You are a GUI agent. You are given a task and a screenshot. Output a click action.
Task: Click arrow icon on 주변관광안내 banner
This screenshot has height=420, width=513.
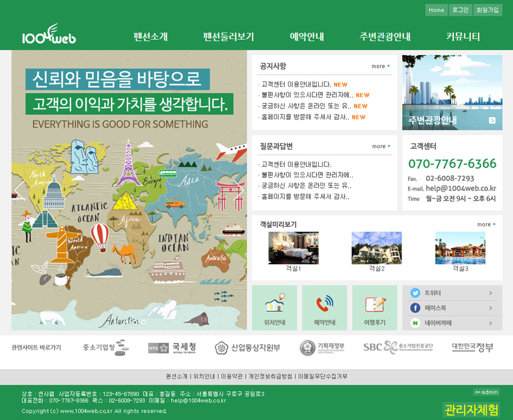[x=492, y=121]
